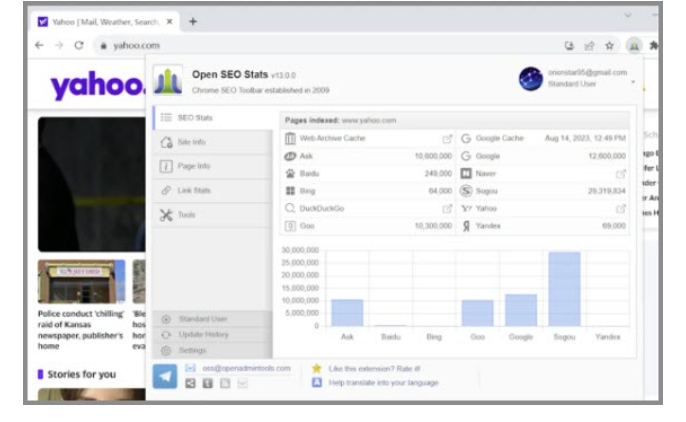The width and height of the screenshot is (686, 422).
Task: Open the DuckDuckGo external link icon
Action: 447,209
